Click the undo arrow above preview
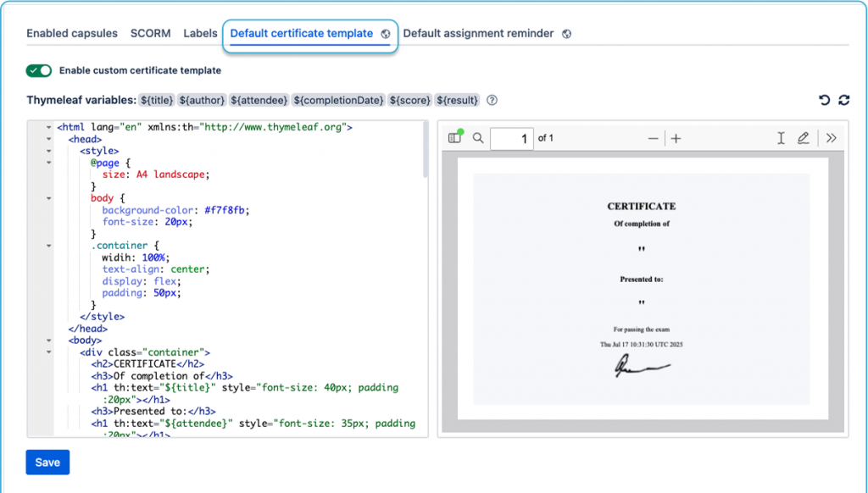 [x=824, y=101]
